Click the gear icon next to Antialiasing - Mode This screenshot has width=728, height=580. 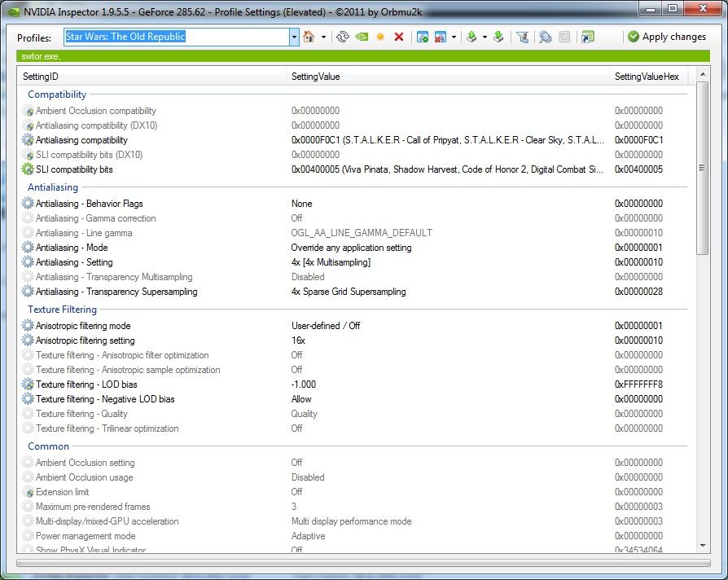point(28,248)
